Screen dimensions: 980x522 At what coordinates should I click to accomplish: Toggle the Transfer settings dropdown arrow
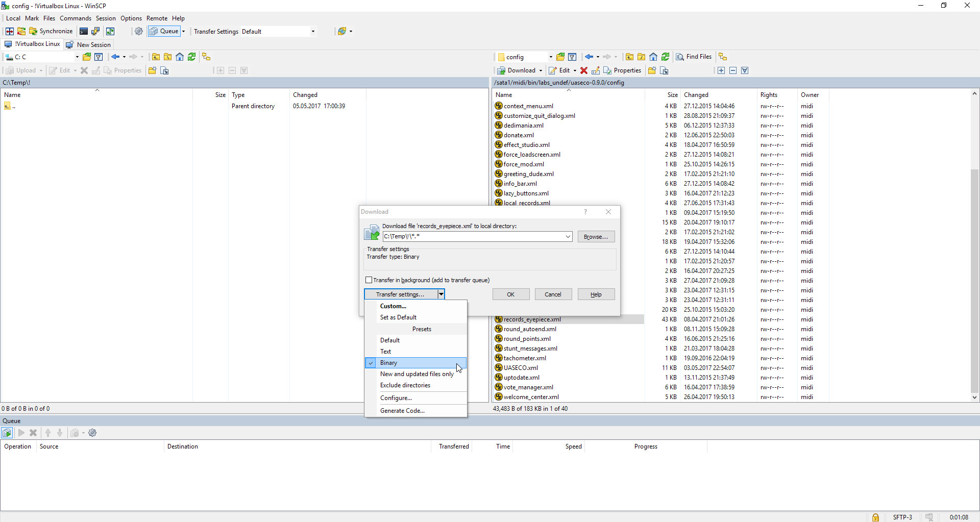(x=441, y=294)
